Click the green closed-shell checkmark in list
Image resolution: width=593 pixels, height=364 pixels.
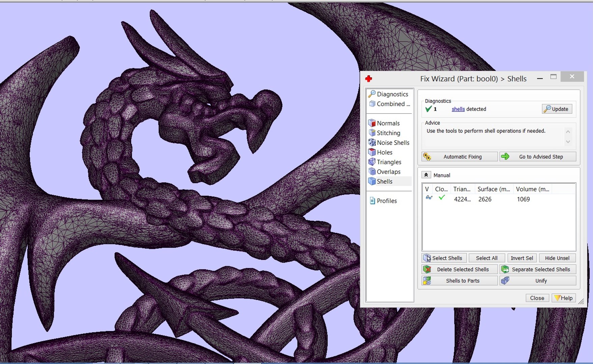click(442, 198)
